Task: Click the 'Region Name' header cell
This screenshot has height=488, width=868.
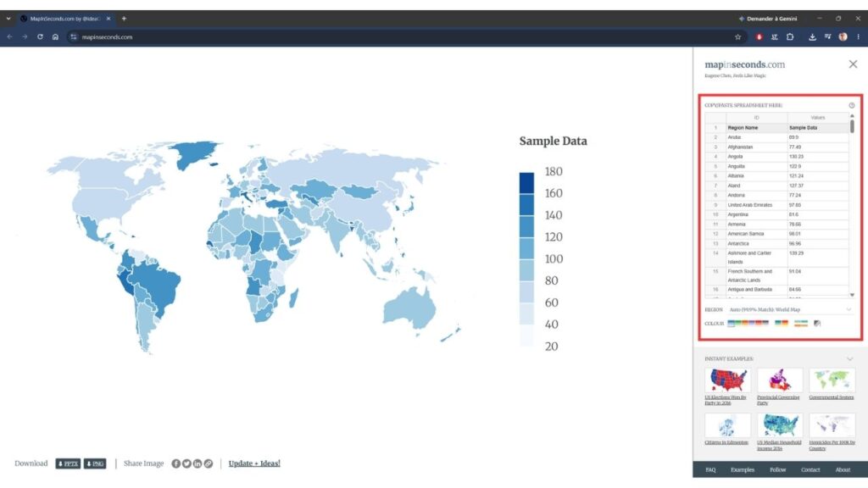Action: point(757,128)
